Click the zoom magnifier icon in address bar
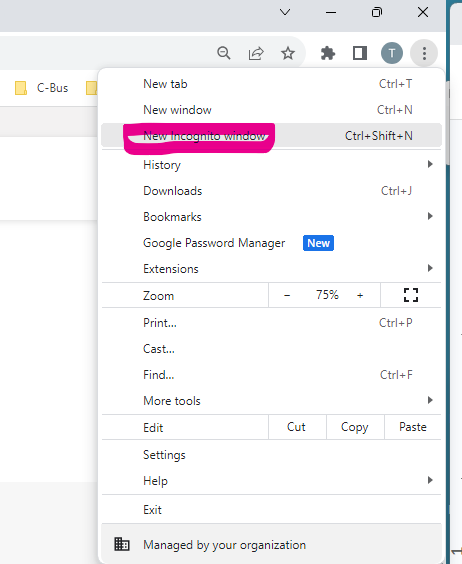The width and height of the screenshot is (462, 564). click(223, 53)
